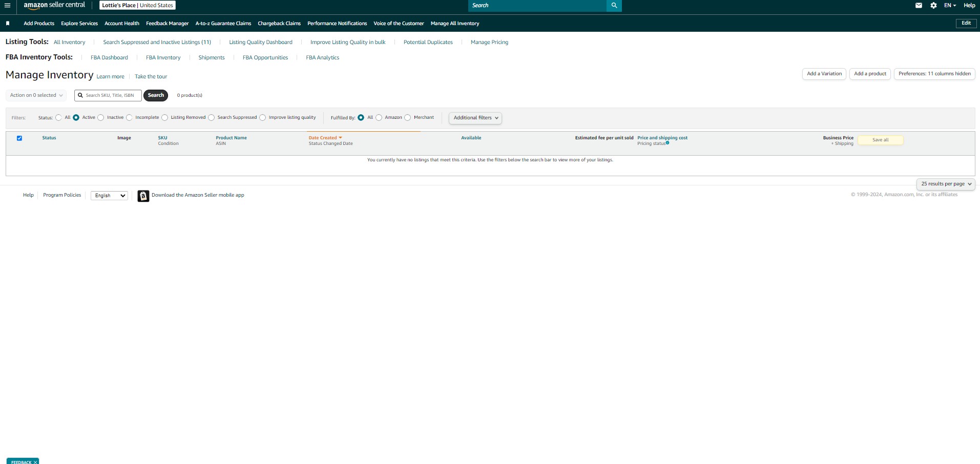Open FBA Inventory link
980x464 pixels.
163,58
